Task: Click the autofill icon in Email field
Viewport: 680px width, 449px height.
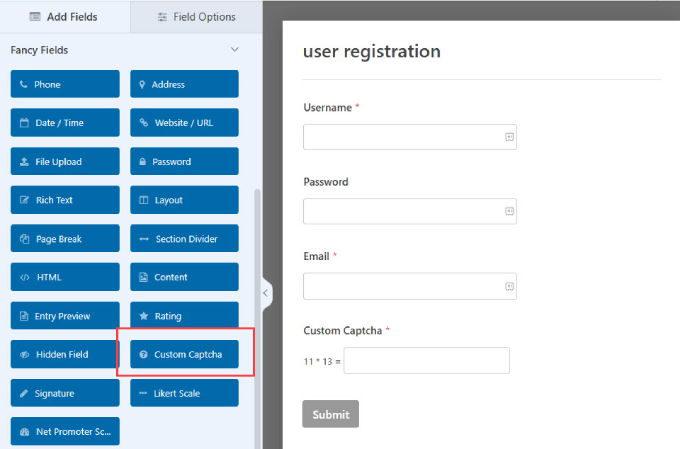Action: [508, 286]
